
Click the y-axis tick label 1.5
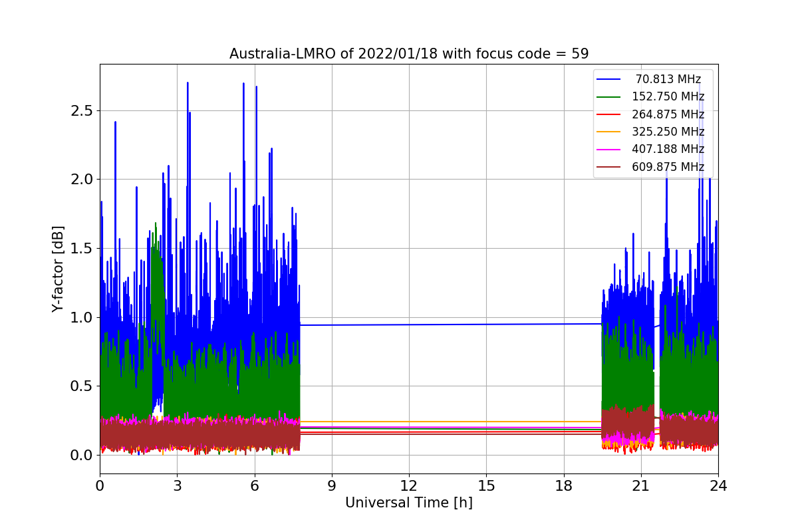coord(82,248)
